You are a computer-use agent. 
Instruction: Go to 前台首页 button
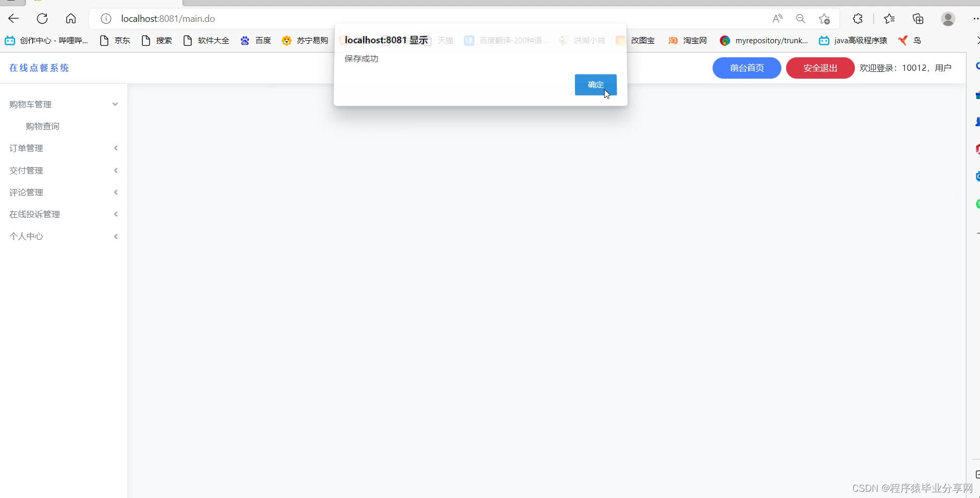click(x=747, y=68)
